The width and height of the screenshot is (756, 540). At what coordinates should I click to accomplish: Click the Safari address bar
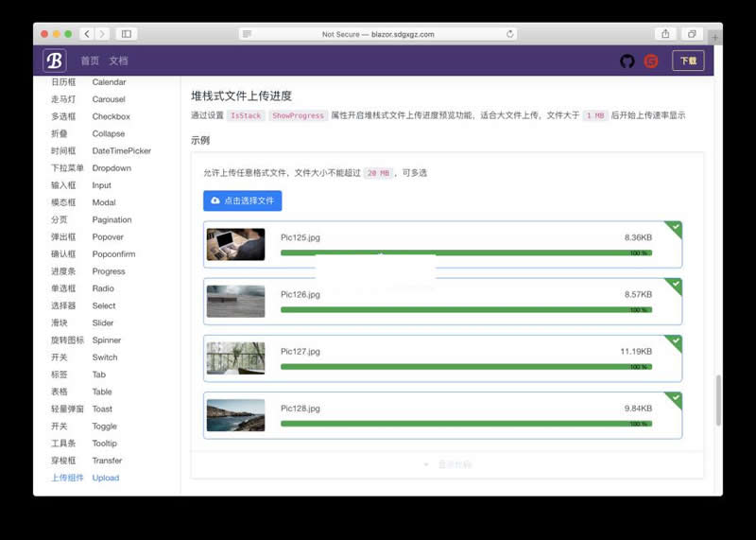pyautogui.click(x=378, y=34)
